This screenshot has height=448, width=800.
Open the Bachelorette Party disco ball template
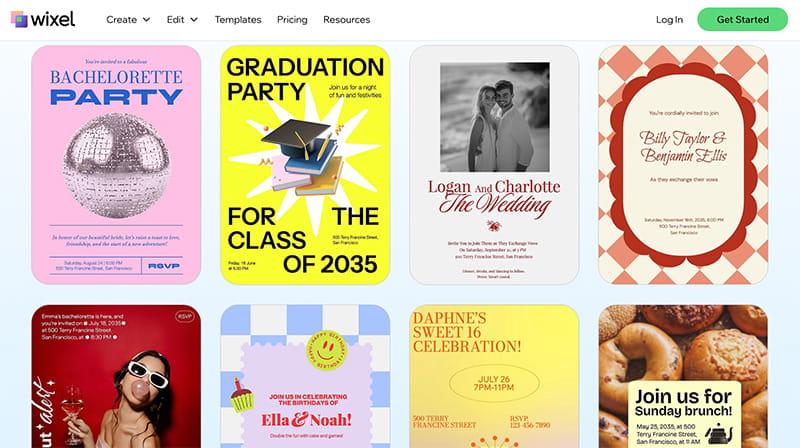116,165
